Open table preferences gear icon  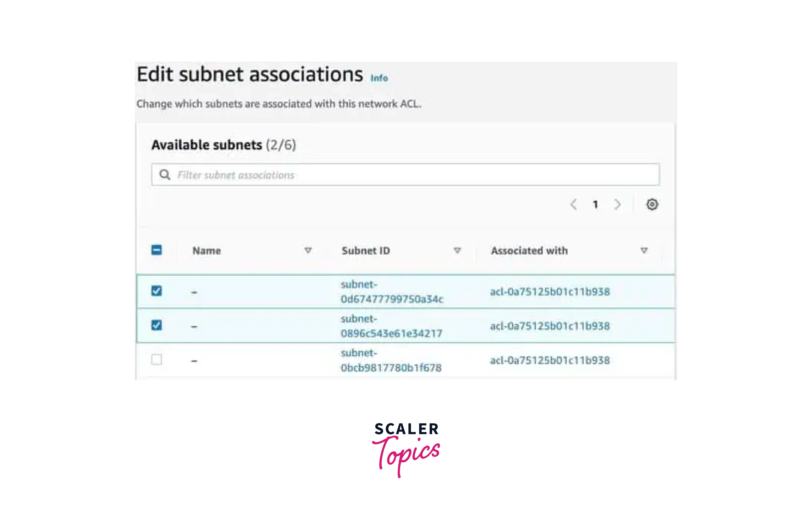point(652,204)
